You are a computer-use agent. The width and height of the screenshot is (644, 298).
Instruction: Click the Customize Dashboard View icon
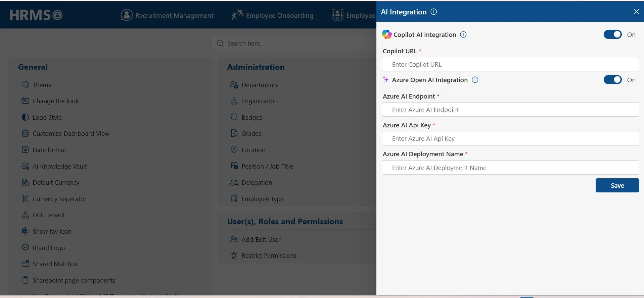pyautogui.click(x=25, y=133)
